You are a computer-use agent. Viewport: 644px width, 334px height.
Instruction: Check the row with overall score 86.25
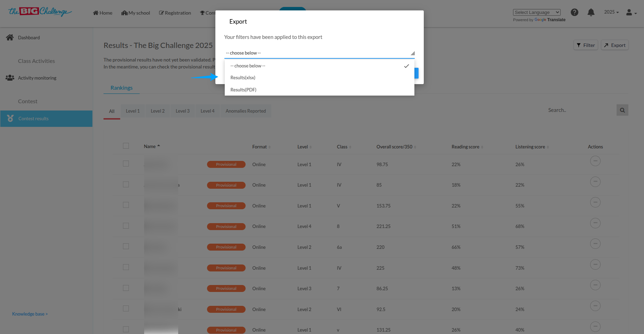[x=126, y=288]
